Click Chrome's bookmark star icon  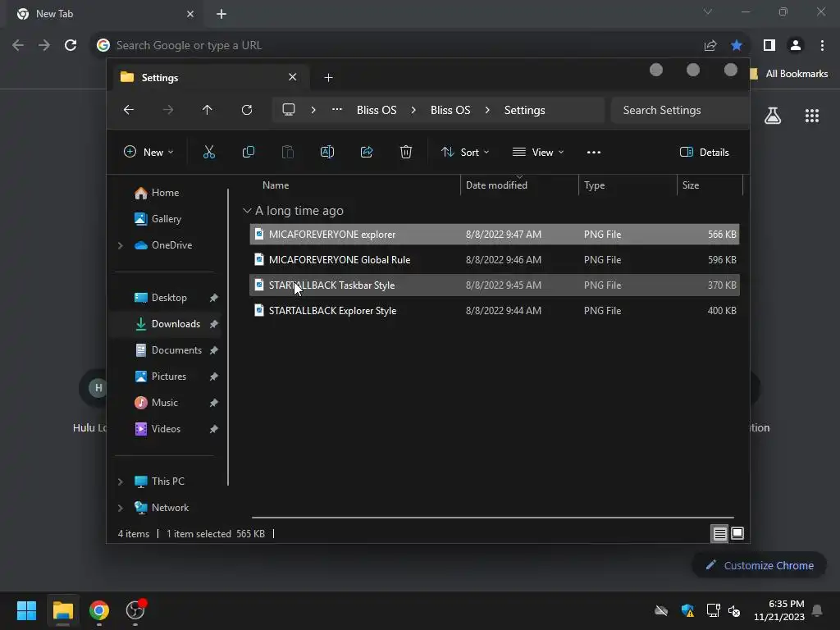tap(737, 45)
